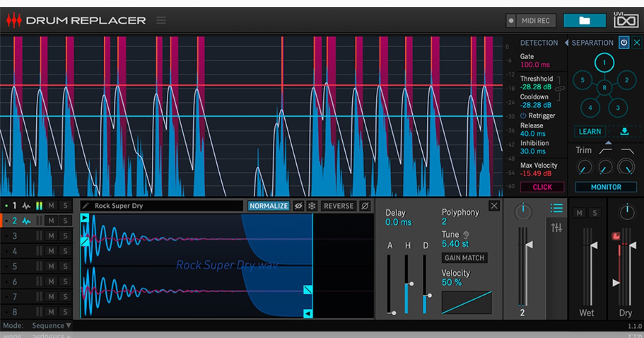Click the CLICK button
This screenshot has height=338, width=644.
[x=542, y=187]
